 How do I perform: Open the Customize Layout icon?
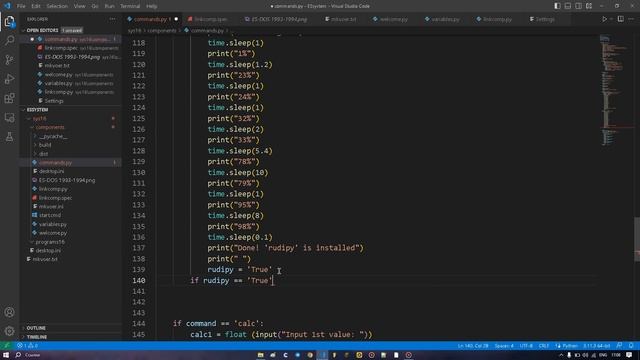(589, 6)
